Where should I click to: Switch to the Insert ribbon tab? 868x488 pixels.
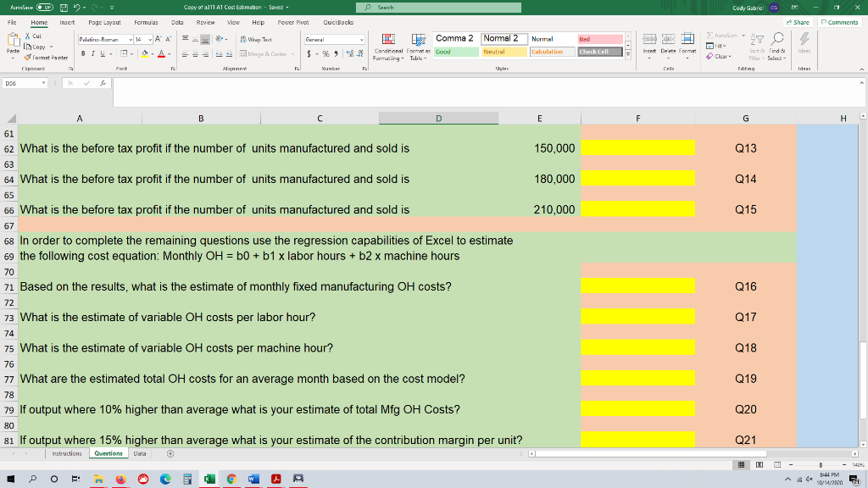coord(67,22)
